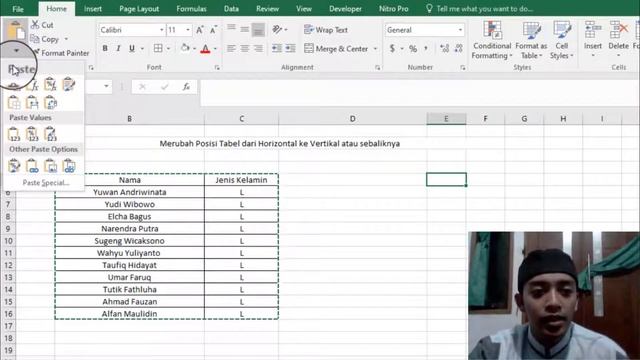This screenshot has width=640, height=360.
Task: Choose Formatting-only paste icon
Action: (14, 166)
